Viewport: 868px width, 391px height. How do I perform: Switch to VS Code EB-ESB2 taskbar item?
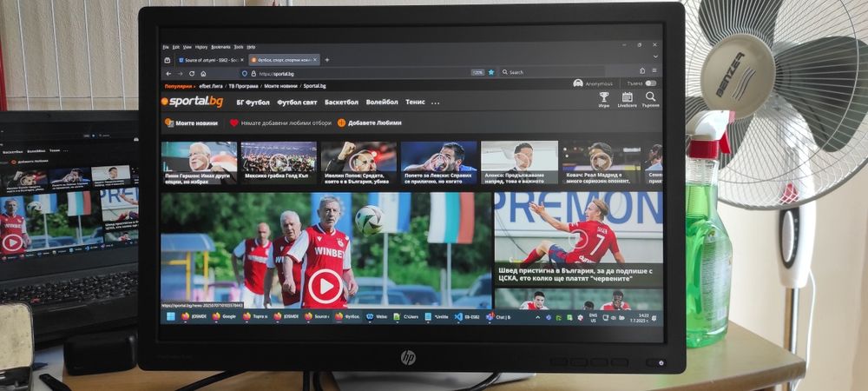click(467, 317)
